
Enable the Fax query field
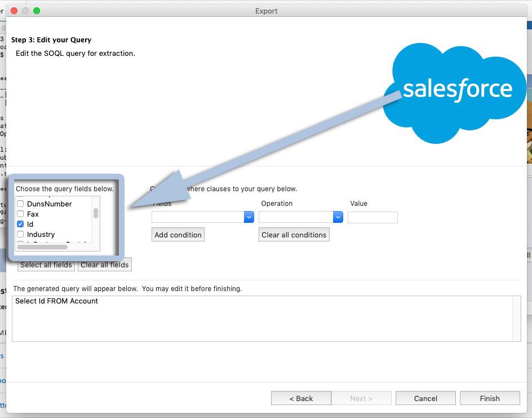[x=20, y=214]
